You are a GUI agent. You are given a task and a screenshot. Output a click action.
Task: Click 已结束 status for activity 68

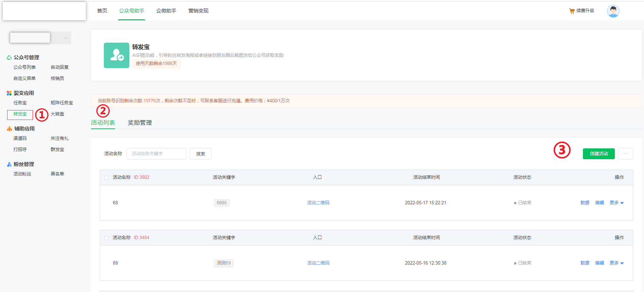coord(523,203)
